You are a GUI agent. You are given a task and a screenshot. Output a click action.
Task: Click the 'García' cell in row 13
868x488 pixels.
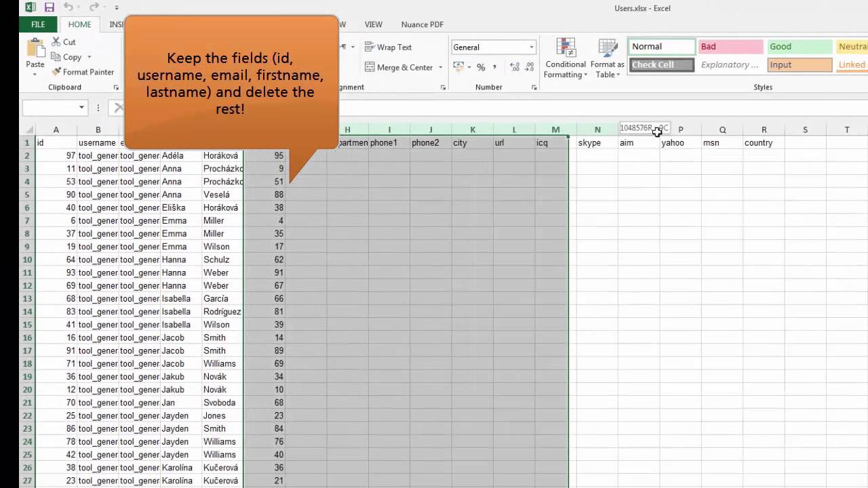tap(222, 299)
